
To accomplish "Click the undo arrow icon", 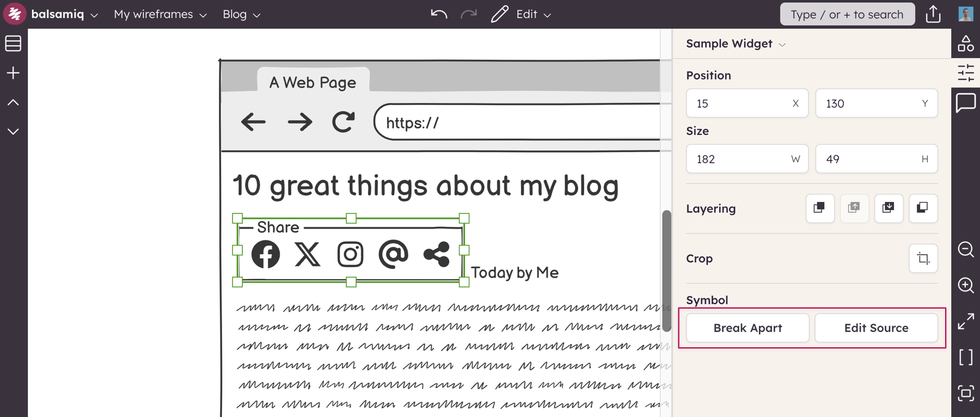I will click(439, 14).
